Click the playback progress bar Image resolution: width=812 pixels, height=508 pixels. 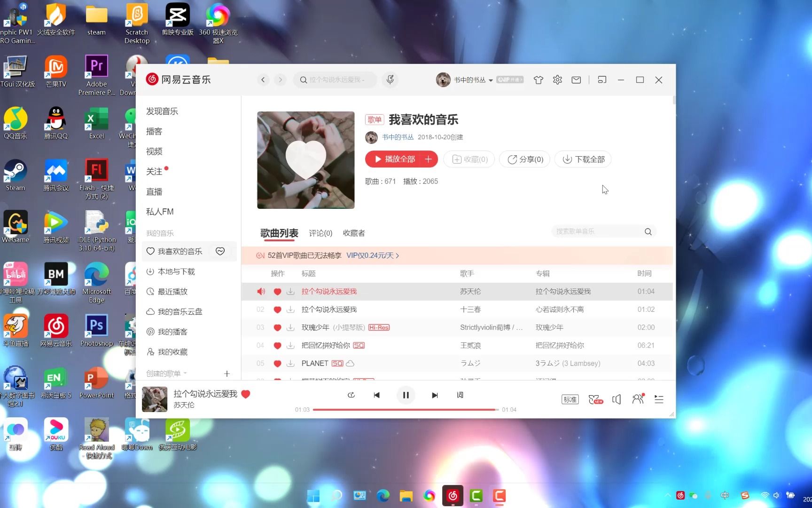tap(406, 410)
